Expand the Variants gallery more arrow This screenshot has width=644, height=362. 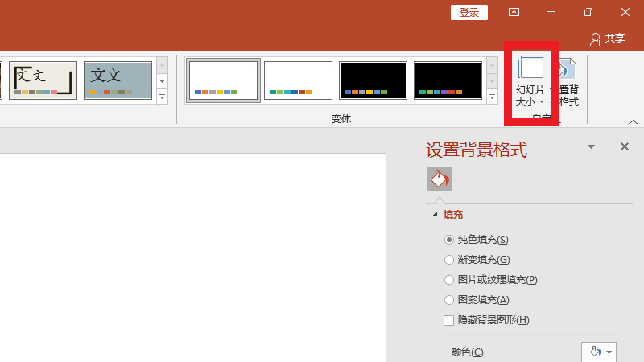[492, 97]
